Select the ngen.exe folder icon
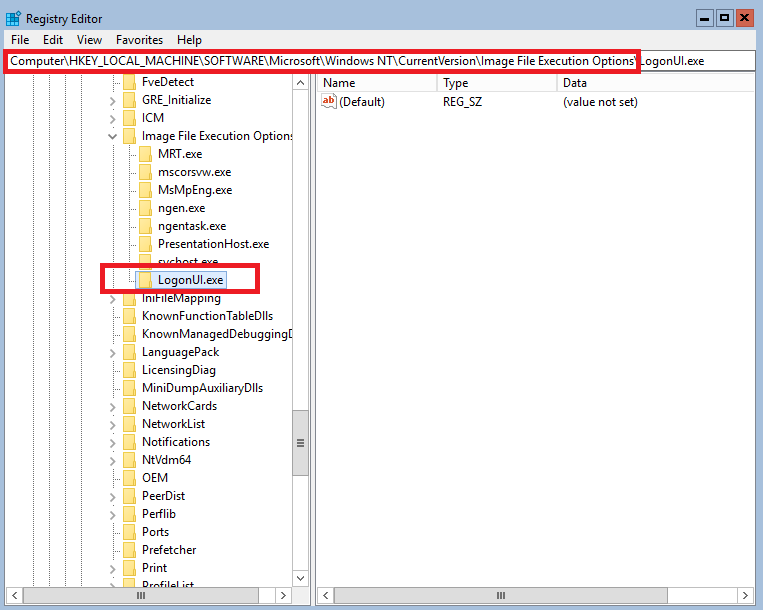Viewport: 763px width, 610px height. click(x=145, y=208)
